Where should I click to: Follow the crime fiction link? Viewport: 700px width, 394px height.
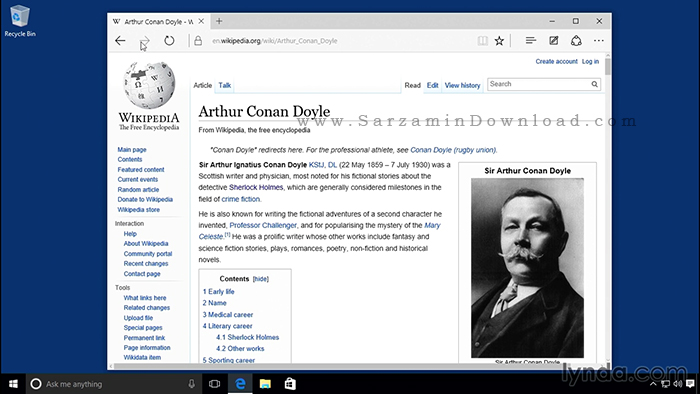241,199
